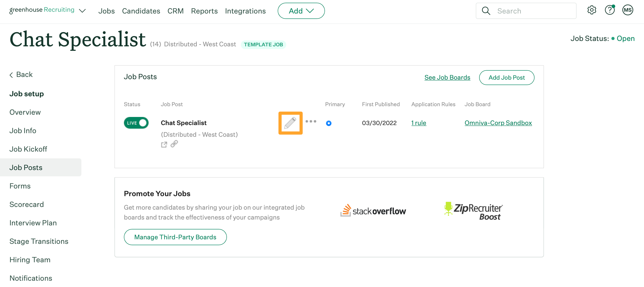Open the See Job Boards link

(x=447, y=78)
